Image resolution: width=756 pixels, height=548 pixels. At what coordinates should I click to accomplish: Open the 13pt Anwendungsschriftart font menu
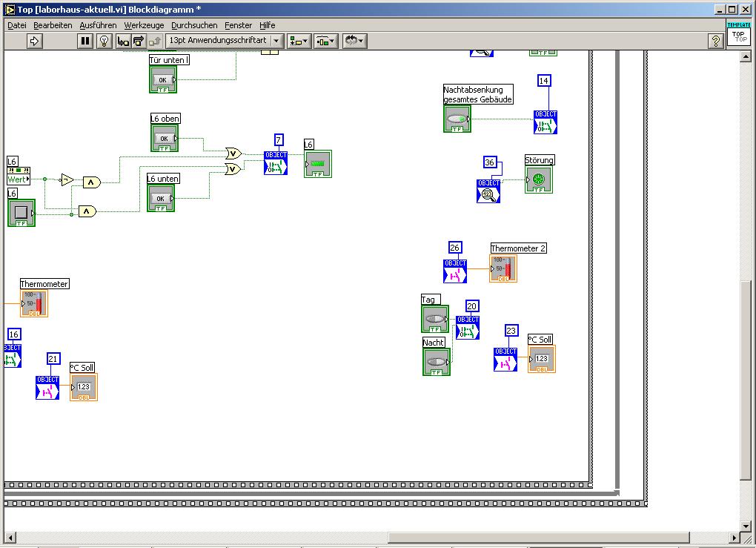[225, 41]
